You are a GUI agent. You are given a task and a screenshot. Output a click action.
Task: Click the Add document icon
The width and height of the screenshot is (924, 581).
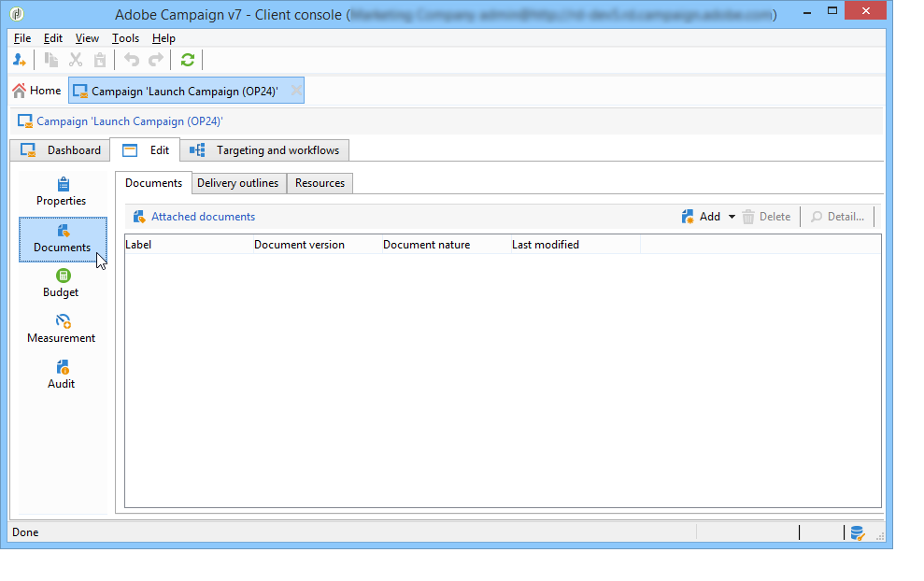click(x=688, y=217)
